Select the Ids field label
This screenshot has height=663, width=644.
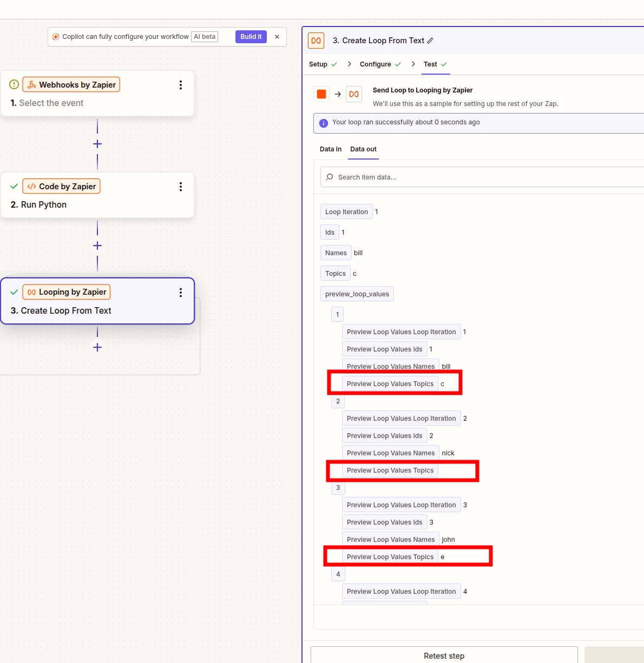[330, 233]
